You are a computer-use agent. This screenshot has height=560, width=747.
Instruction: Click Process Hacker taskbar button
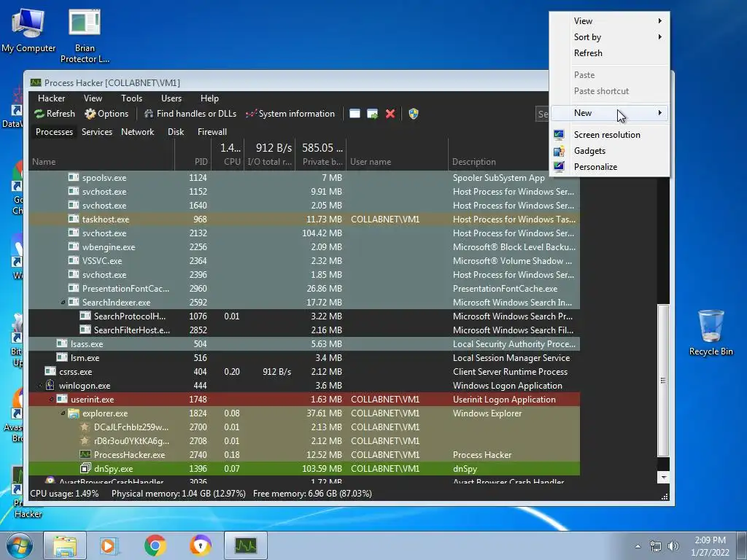tap(247, 545)
